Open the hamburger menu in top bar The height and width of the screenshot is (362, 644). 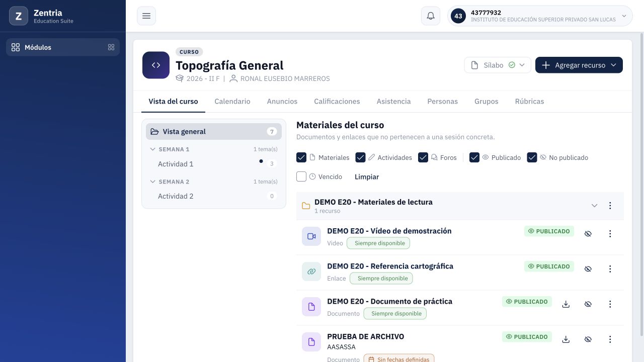[x=146, y=16]
